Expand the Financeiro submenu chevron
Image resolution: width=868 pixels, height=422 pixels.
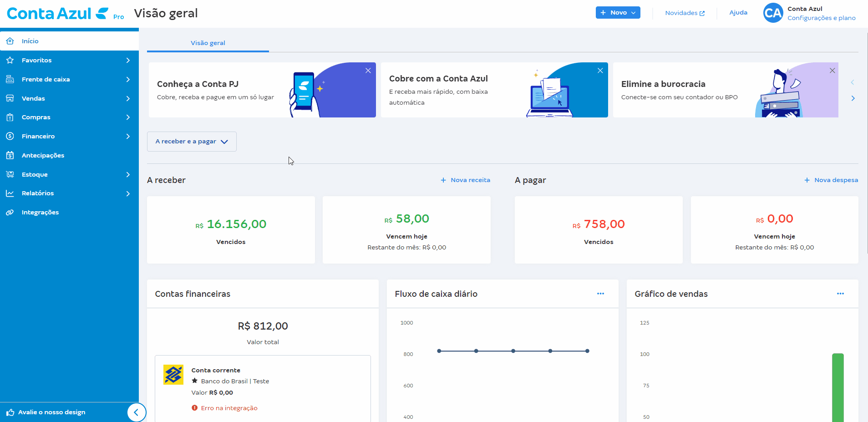(x=128, y=136)
